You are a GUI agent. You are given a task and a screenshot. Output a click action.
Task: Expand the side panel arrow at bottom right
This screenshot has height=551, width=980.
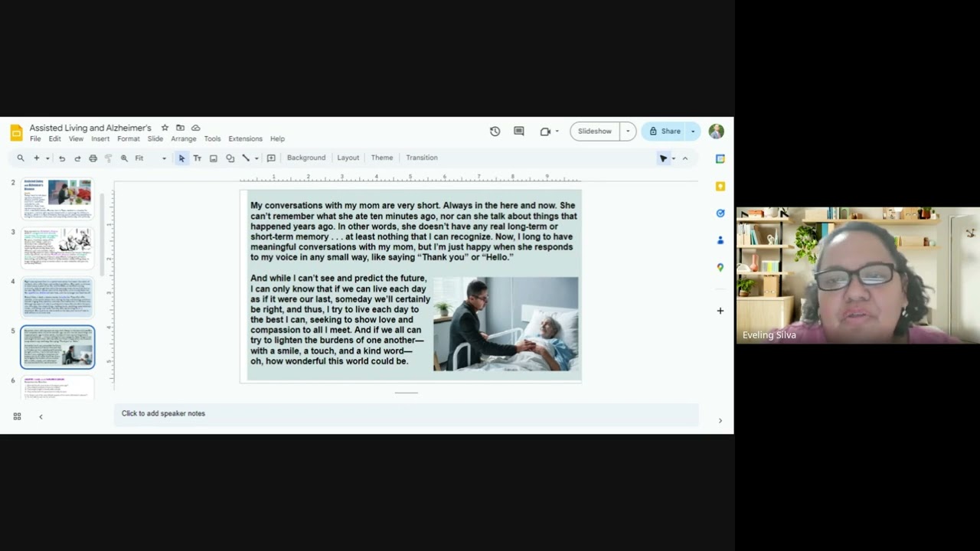[x=720, y=420]
